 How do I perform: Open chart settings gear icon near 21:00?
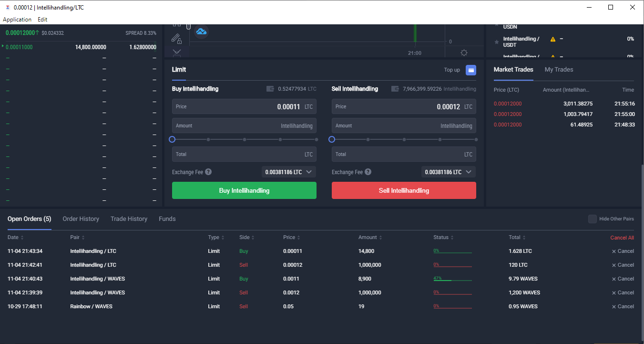click(x=464, y=53)
